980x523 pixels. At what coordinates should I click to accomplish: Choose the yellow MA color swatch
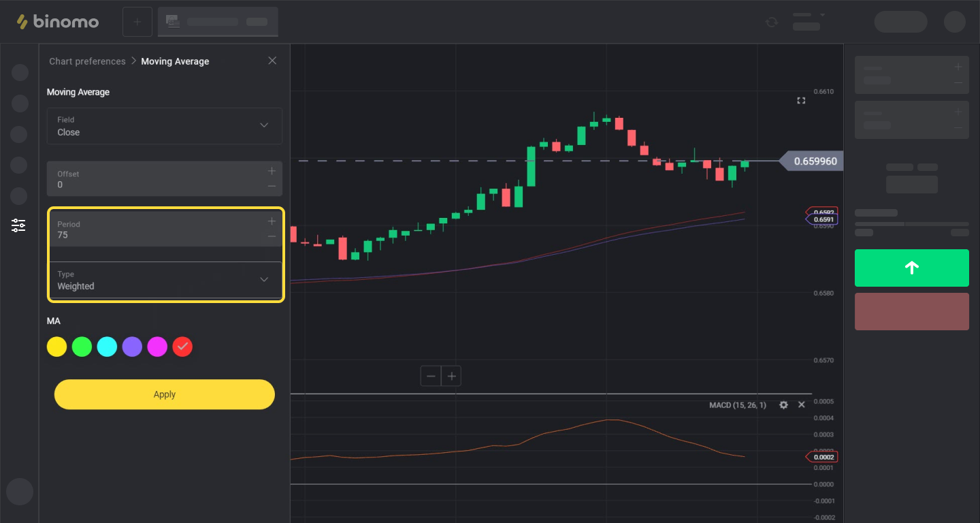click(56, 347)
